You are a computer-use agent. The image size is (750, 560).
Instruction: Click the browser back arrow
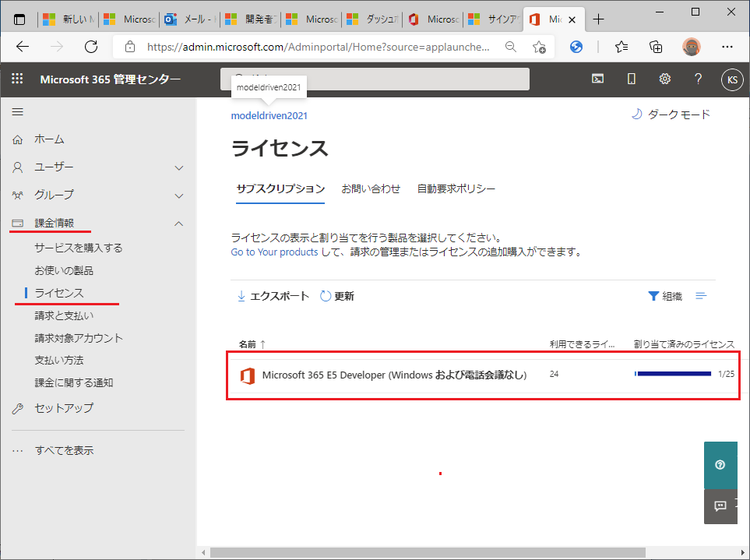tap(23, 47)
